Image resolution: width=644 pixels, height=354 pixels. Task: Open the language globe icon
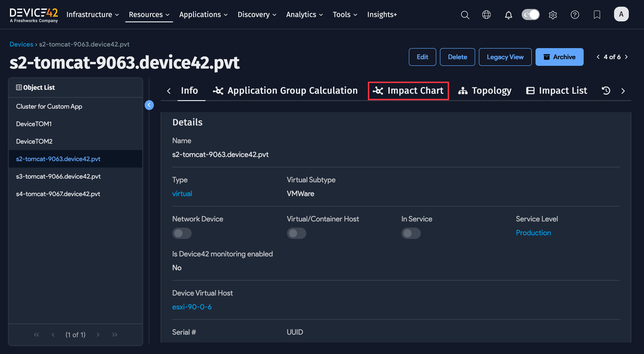[486, 15]
